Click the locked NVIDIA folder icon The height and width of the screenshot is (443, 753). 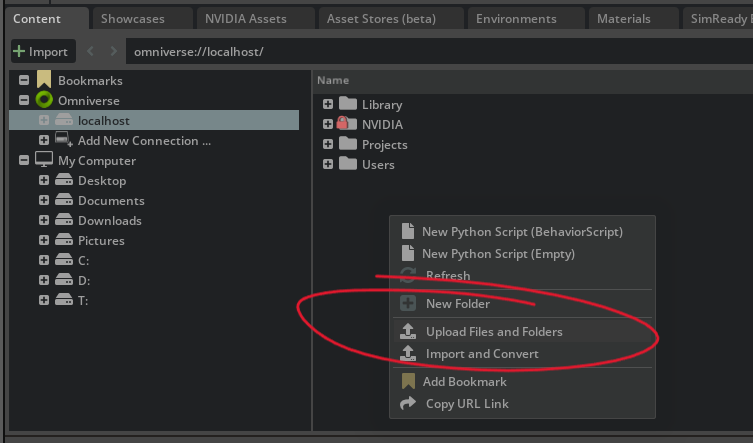click(347, 124)
